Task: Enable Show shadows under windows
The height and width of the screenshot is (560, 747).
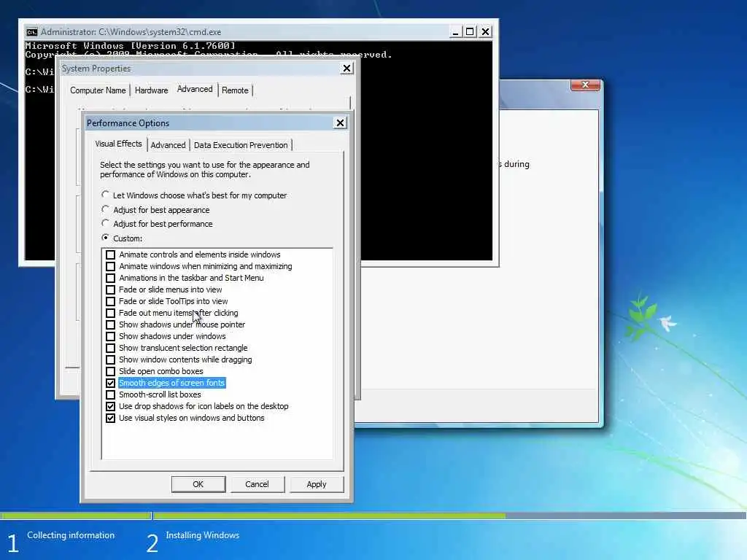Action: click(x=111, y=336)
